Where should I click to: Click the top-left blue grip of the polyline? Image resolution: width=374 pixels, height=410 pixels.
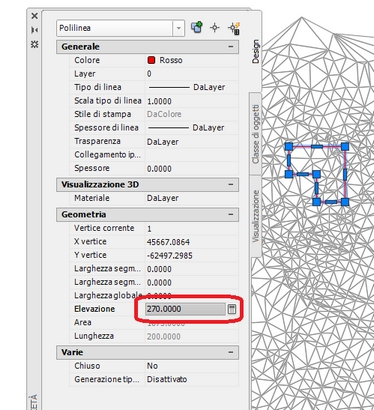coord(289,147)
